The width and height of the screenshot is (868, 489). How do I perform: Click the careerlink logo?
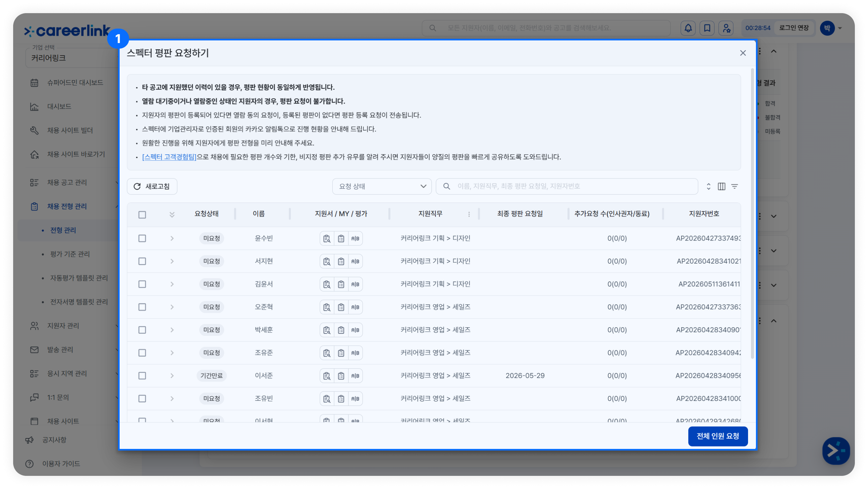click(67, 31)
